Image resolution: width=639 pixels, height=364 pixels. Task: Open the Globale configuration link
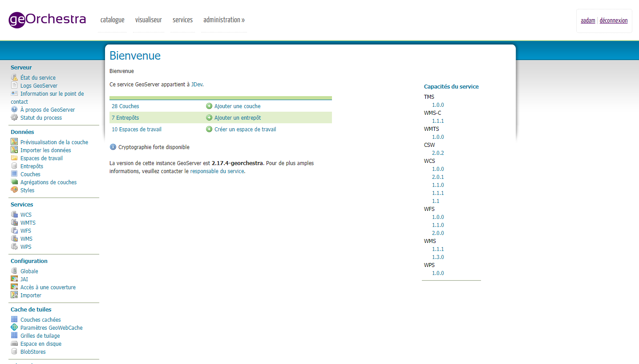29,271
